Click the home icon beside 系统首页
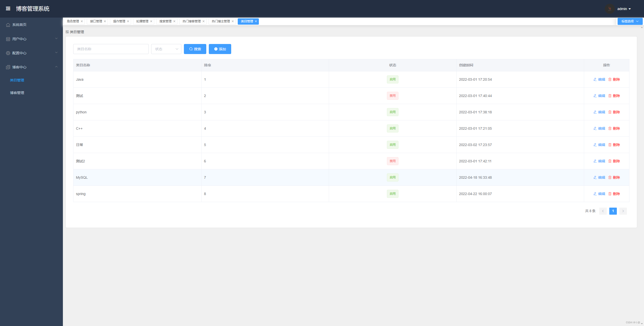This screenshot has height=326, width=644. 8,25
